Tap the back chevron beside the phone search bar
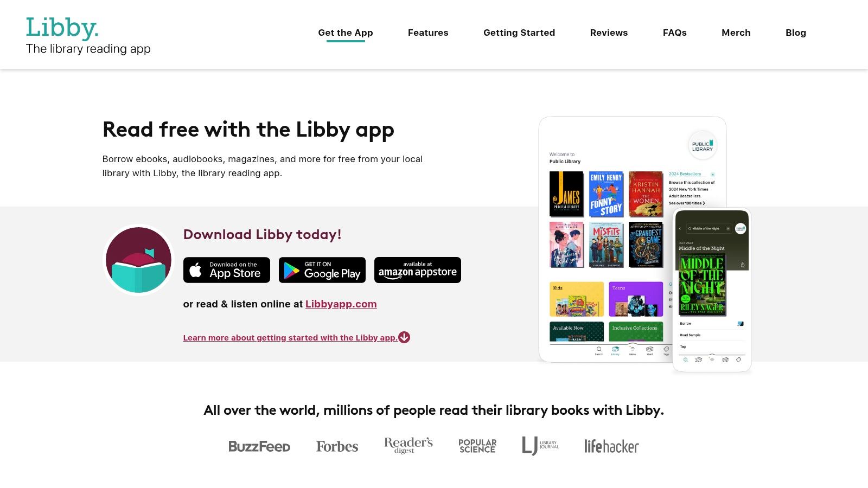This screenshot has width=868, height=488. (680, 228)
